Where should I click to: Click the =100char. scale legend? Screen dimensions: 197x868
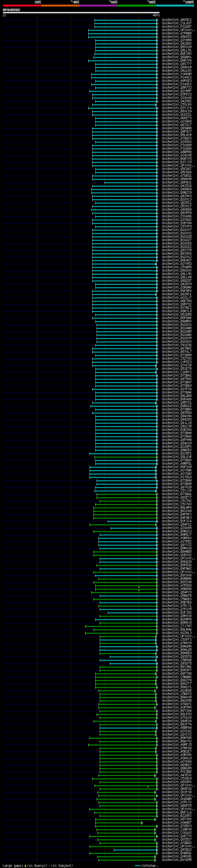[146, 865]
